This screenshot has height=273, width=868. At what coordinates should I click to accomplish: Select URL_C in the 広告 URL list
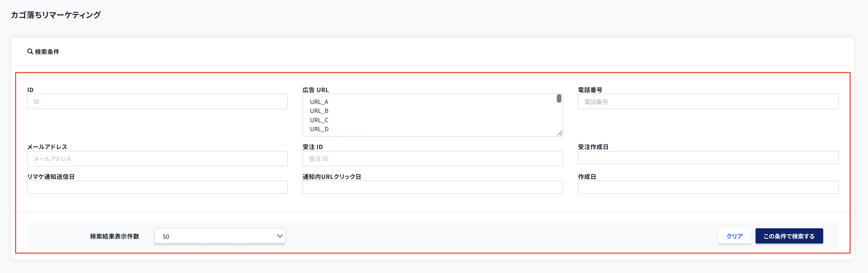point(319,120)
